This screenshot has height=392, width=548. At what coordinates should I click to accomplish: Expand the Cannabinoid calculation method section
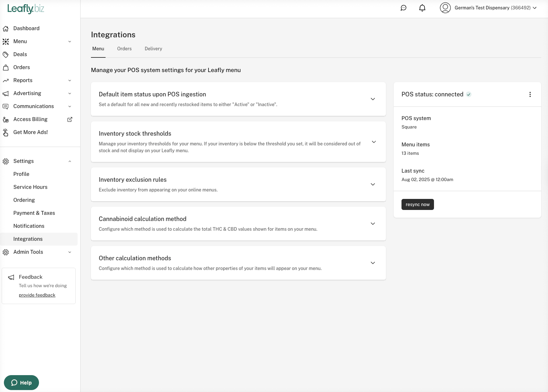pyautogui.click(x=373, y=224)
